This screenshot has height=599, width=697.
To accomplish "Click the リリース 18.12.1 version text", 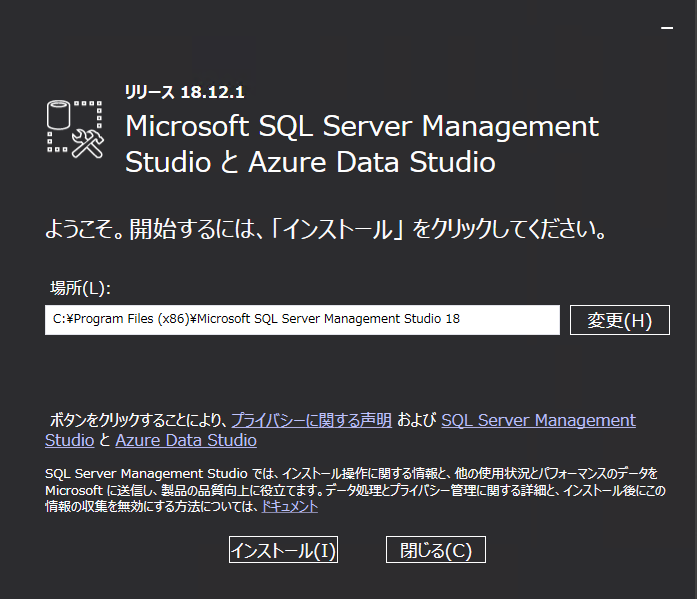I will pyautogui.click(x=184, y=92).
